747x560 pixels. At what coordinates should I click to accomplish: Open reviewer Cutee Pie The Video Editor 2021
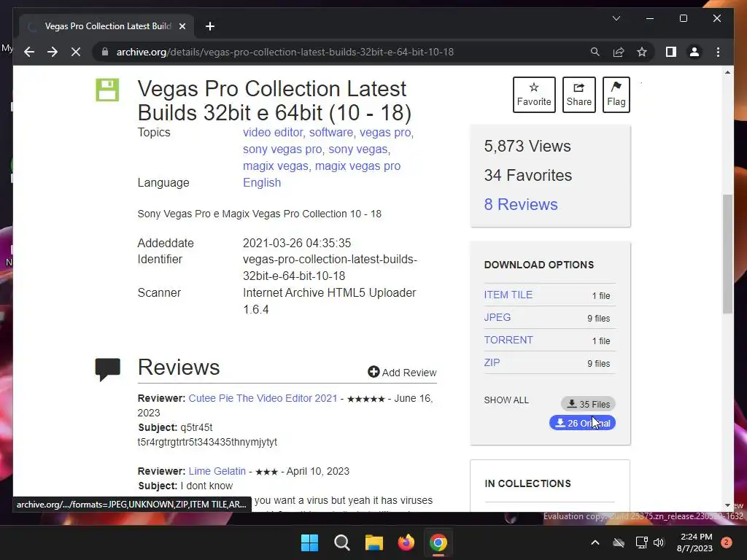click(263, 398)
